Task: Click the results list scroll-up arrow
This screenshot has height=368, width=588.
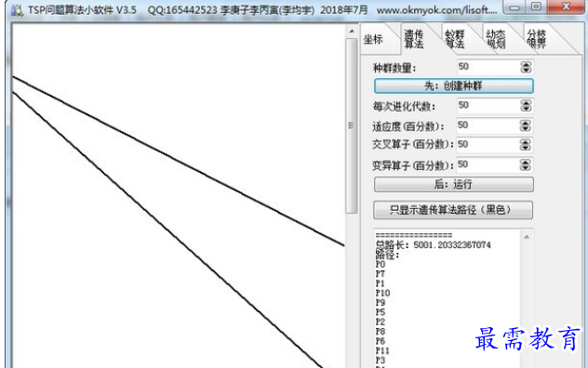Action: pyautogui.click(x=527, y=237)
